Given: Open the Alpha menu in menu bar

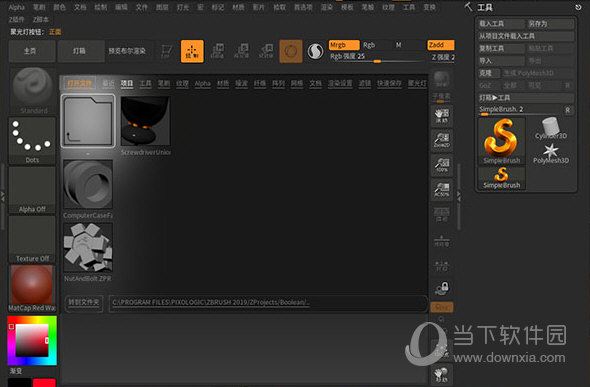Looking at the screenshot, I should coord(17,8).
